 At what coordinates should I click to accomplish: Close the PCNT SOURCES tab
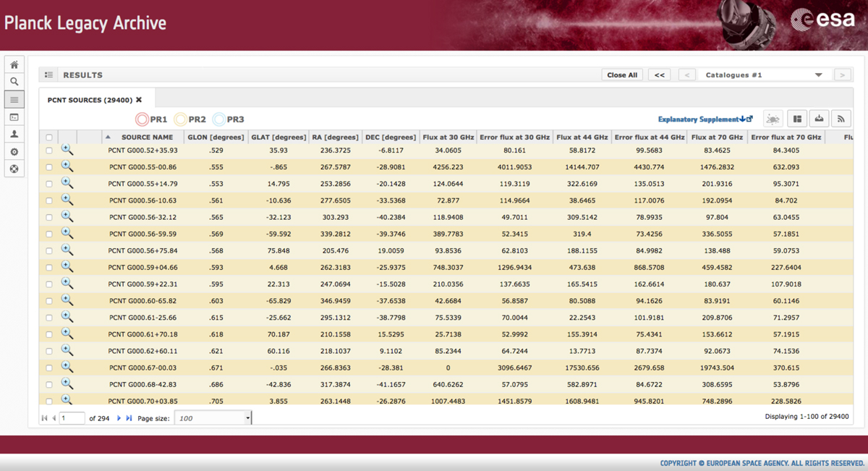139,100
